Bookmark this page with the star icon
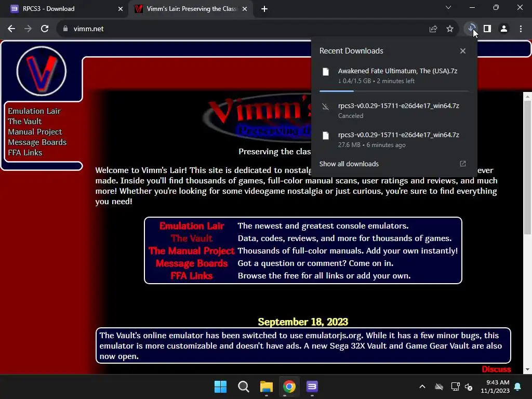This screenshot has height=399, width=532. pyautogui.click(x=450, y=29)
